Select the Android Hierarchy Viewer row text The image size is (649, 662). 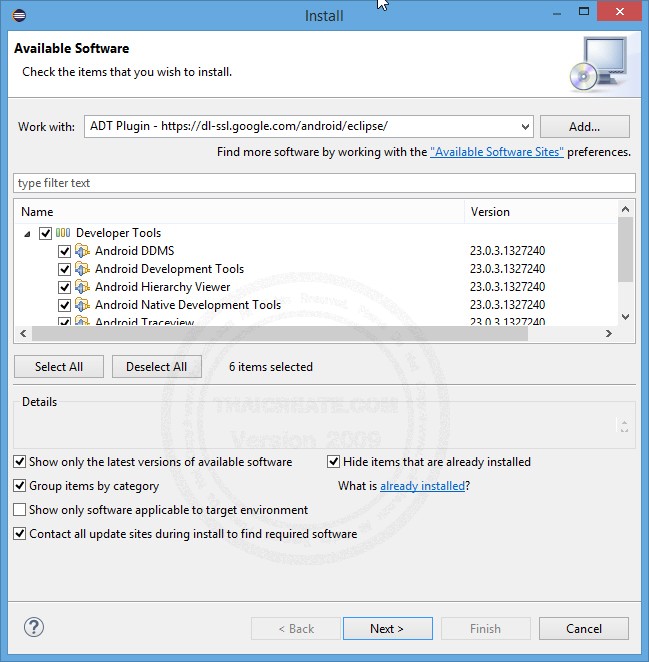coord(163,287)
